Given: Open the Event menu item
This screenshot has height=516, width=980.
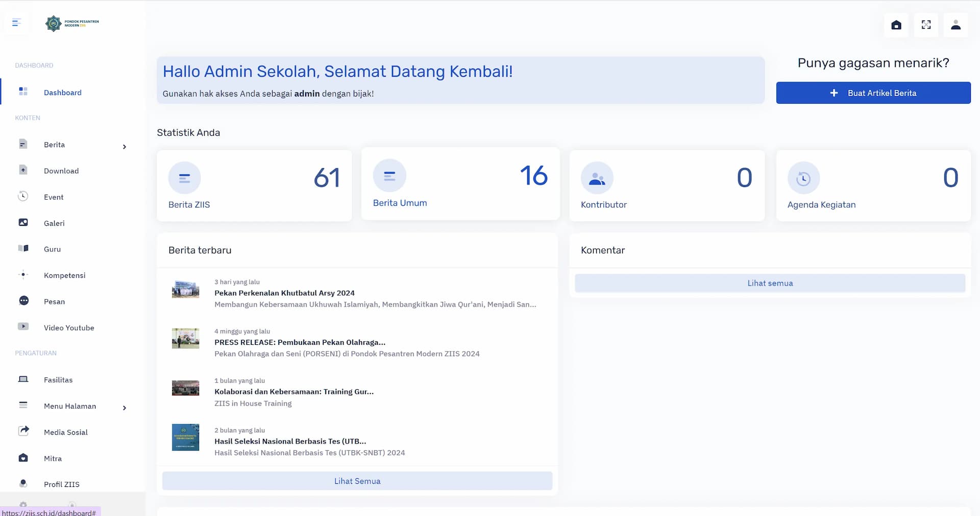Looking at the screenshot, I should click(x=54, y=197).
